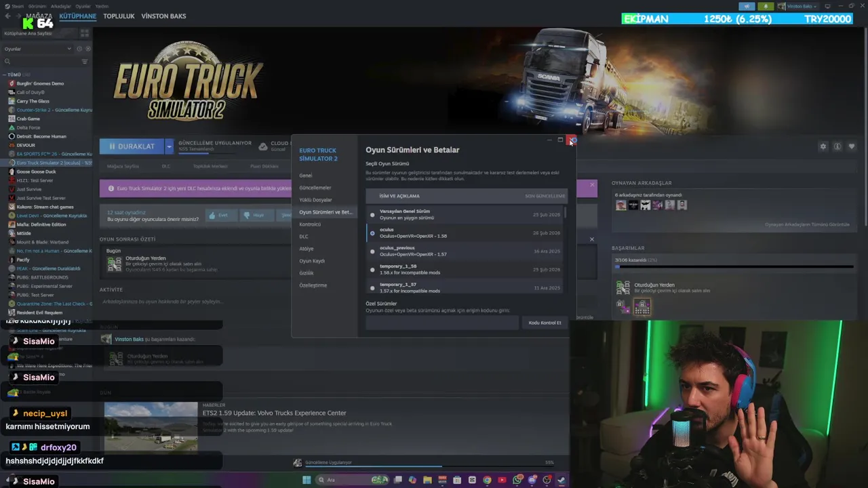Screen dimensions: 868x488
Task: Select Detroit: Become Human in library
Action: tap(41, 136)
